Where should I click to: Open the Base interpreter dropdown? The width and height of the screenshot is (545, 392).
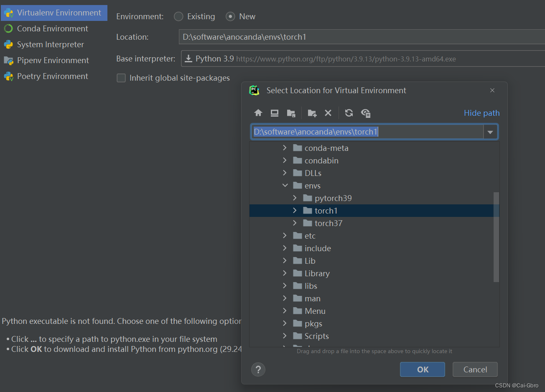[363, 59]
